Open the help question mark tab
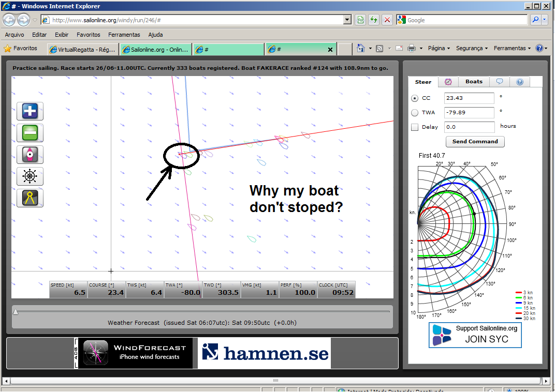 pyautogui.click(x=520, y=82)
